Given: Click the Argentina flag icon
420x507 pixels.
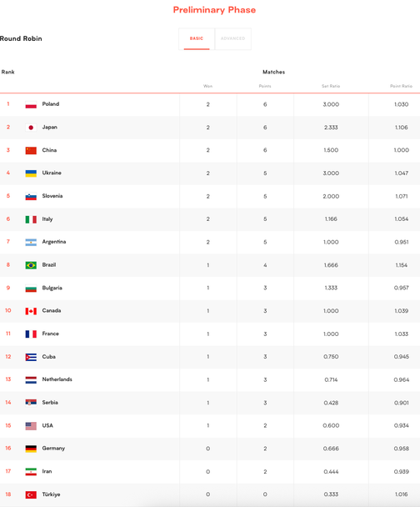Looking at the screenshot, I should (x=31, y=242).
